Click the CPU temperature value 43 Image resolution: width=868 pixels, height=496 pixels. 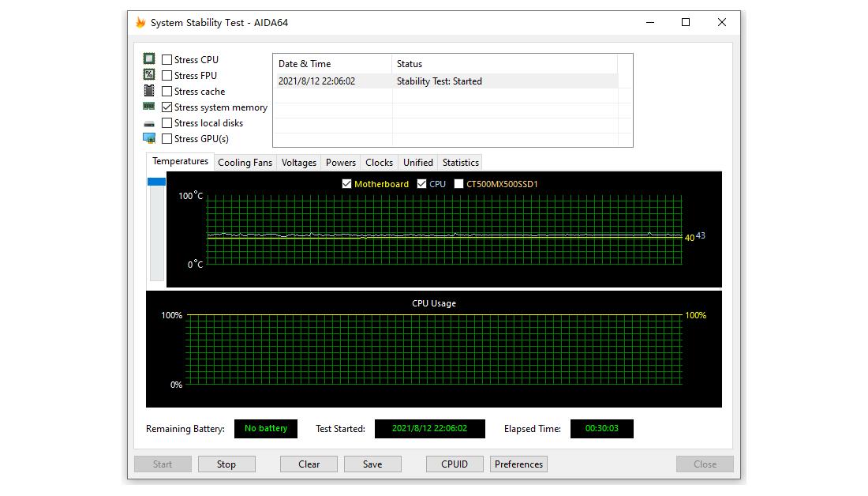tap(700, 235)
